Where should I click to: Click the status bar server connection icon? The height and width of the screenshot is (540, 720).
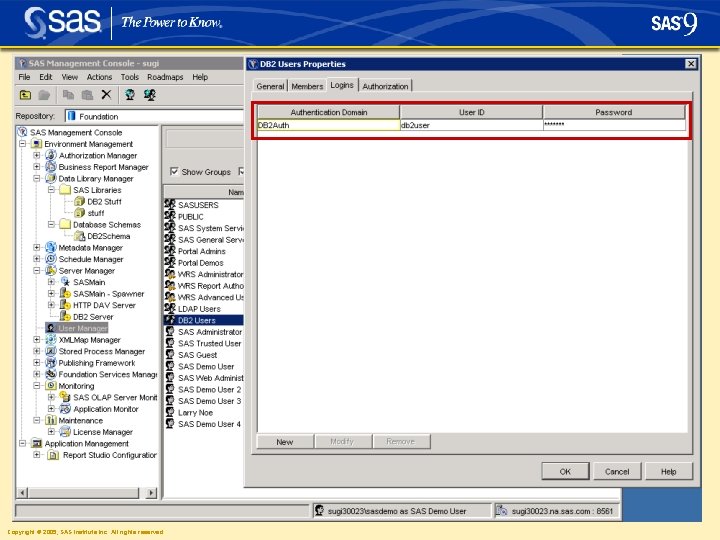[501, 511]
